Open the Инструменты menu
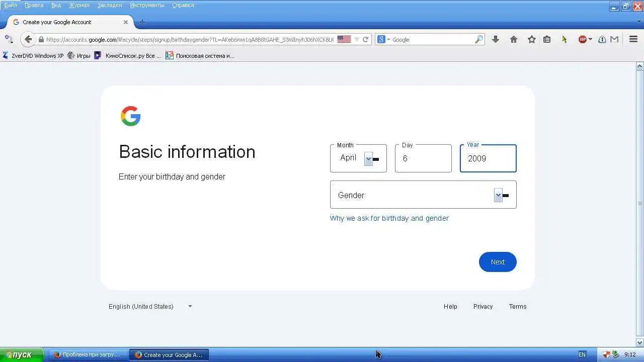This screenshot has width=644, height=362. pos(147,5)
